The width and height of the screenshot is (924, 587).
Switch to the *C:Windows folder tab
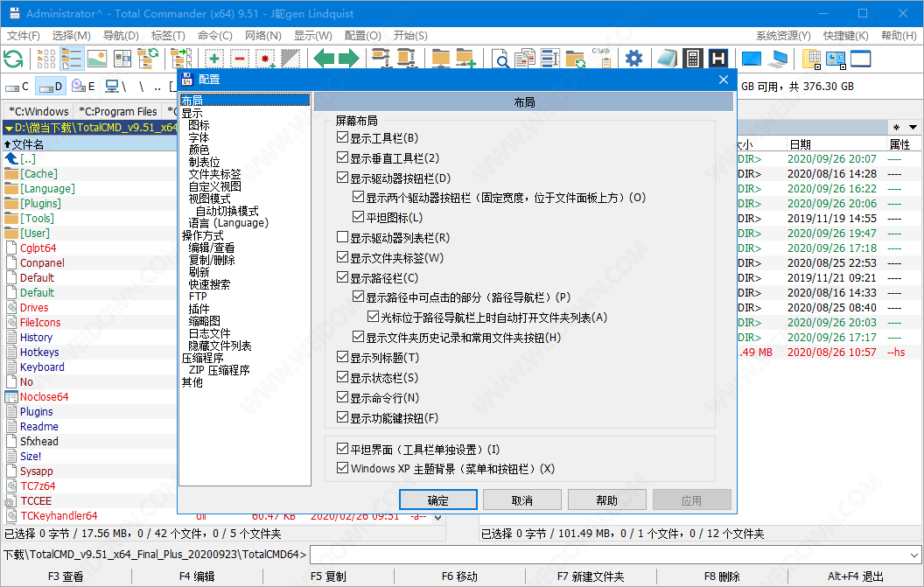38,111
